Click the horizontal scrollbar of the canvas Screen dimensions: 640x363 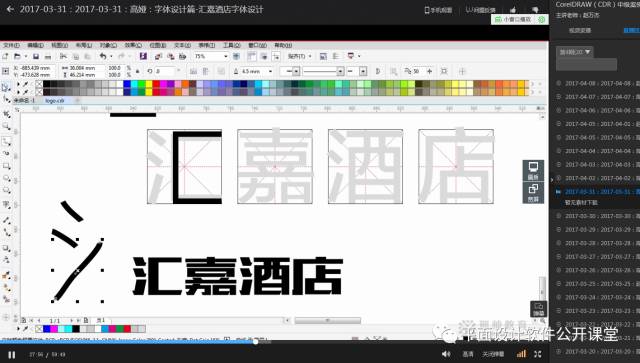[328, 321]
